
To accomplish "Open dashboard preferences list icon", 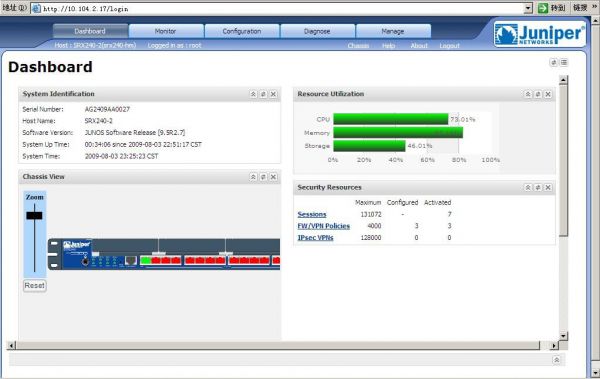I will coord(564,62).
